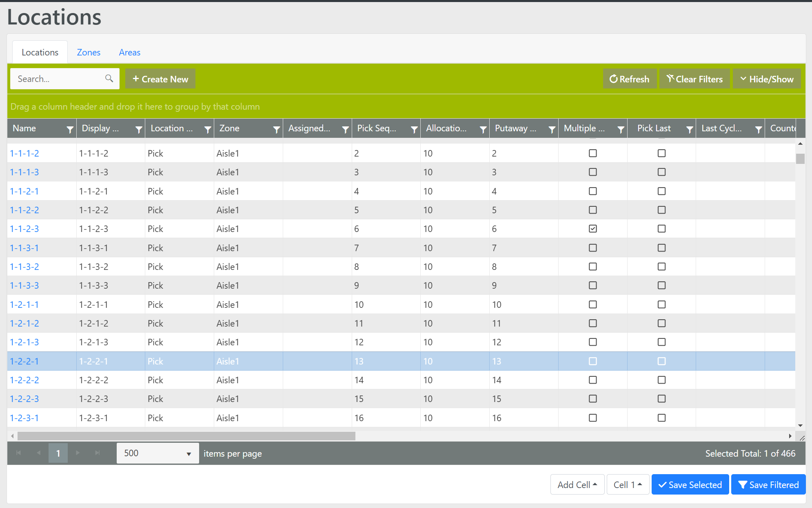Click filter icon on Assigned column

(x=345, y=129)
